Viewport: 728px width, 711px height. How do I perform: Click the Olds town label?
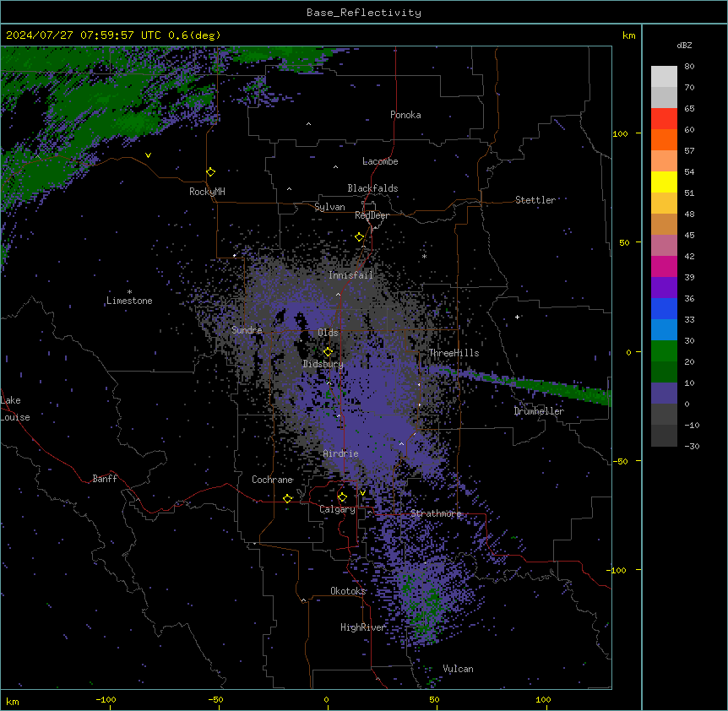click(328, 333)
